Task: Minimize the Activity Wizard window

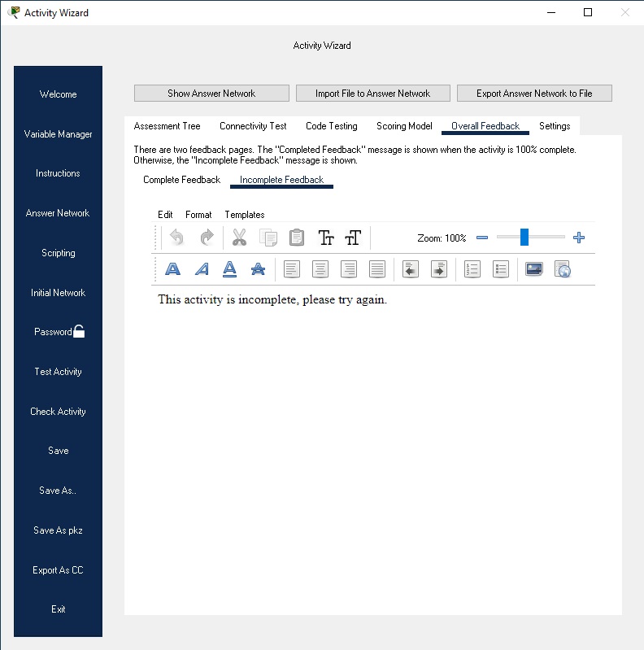Action: tap(551, 12)
